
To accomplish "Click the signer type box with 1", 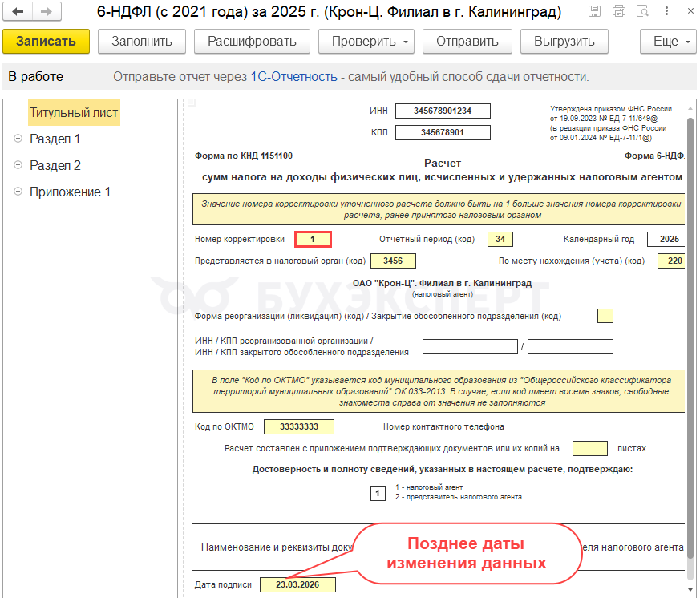I will (x=378, y=494).
